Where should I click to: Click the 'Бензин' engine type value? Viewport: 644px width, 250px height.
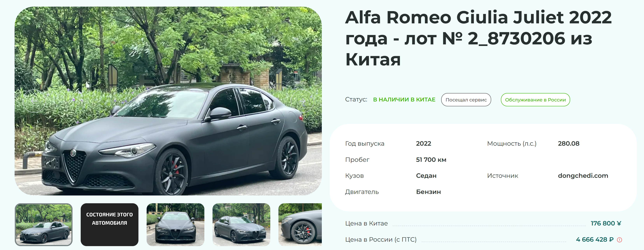click(428, 192)
